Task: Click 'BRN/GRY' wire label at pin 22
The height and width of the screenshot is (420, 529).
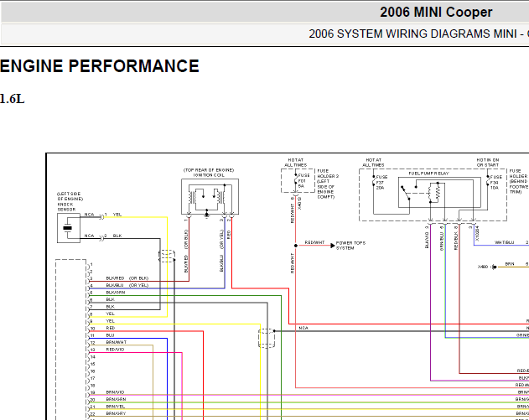Action: tap(116, 413)
